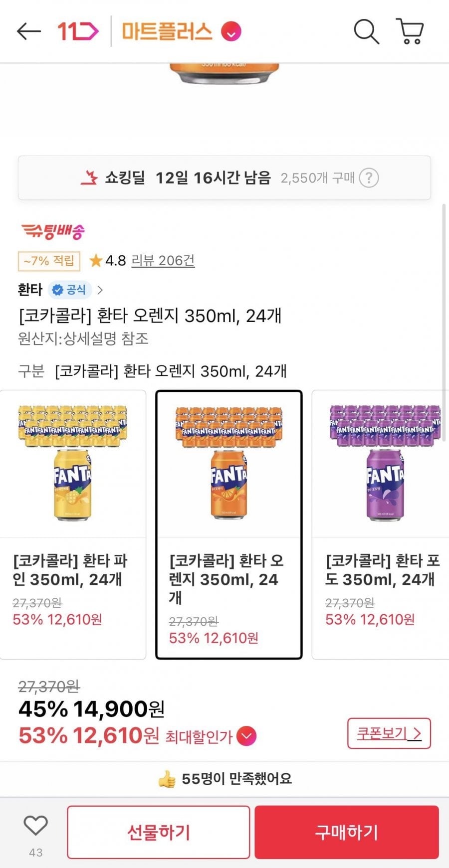449x868 pixels.
Task: Tap the back arrow icon
Action: coord(28,31)
